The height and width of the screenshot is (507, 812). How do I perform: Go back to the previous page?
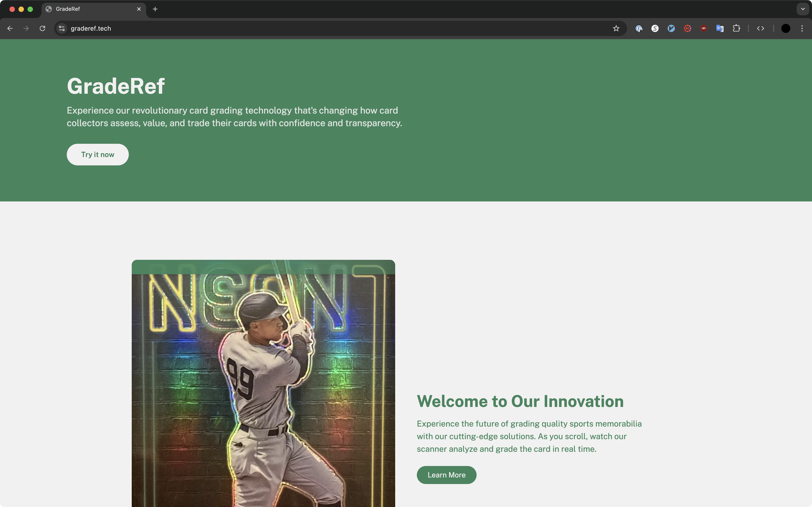[x=10, y=28]
